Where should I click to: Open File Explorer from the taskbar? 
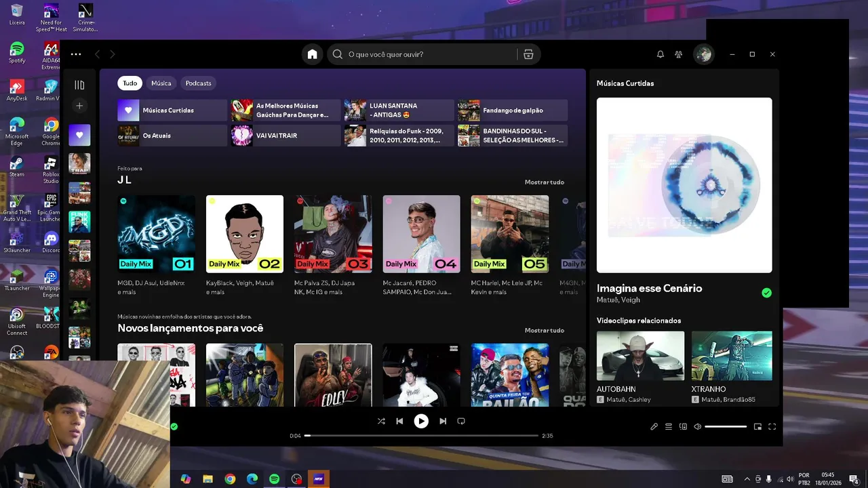[x=208, y=479]
